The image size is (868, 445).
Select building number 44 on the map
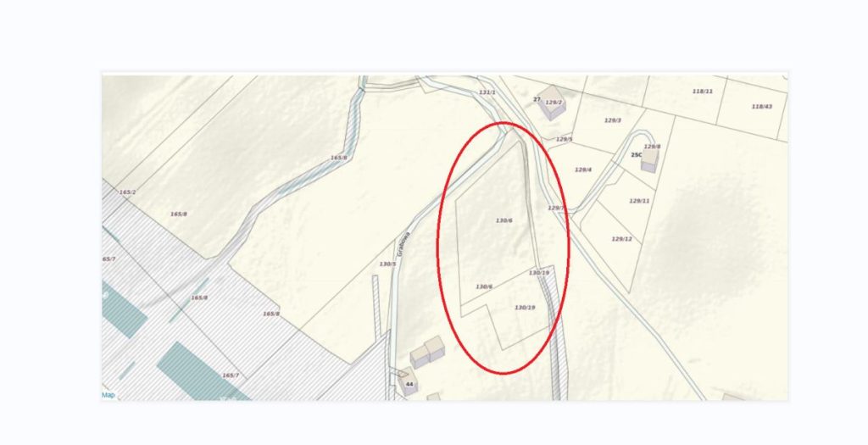pos(407,381)
